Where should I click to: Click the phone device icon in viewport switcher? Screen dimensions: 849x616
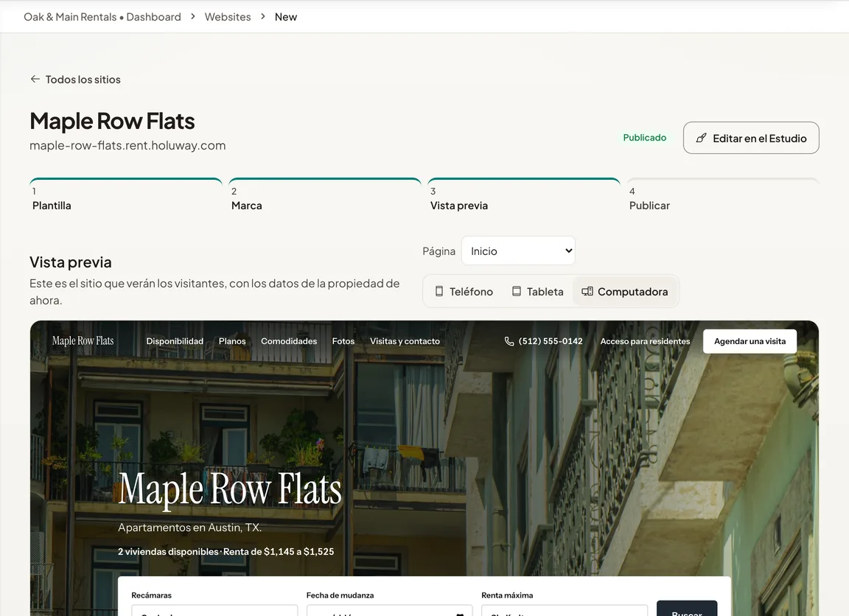439,291
